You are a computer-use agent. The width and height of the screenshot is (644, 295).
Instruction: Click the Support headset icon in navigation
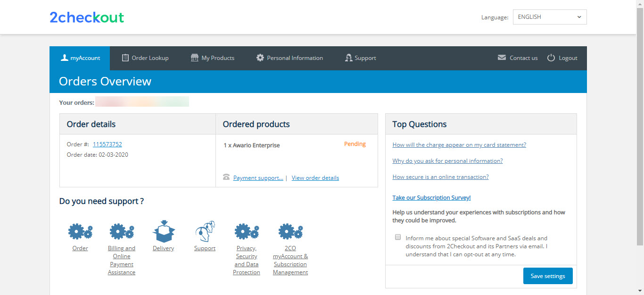[348, 58]
